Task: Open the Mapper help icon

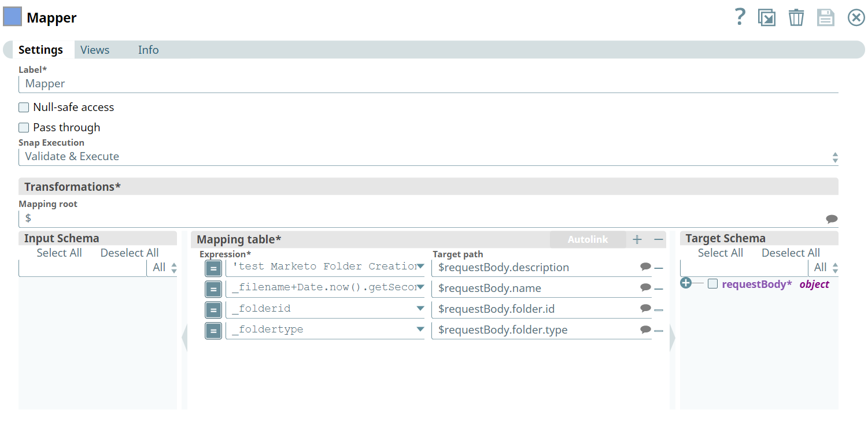Action: [740, 17]
